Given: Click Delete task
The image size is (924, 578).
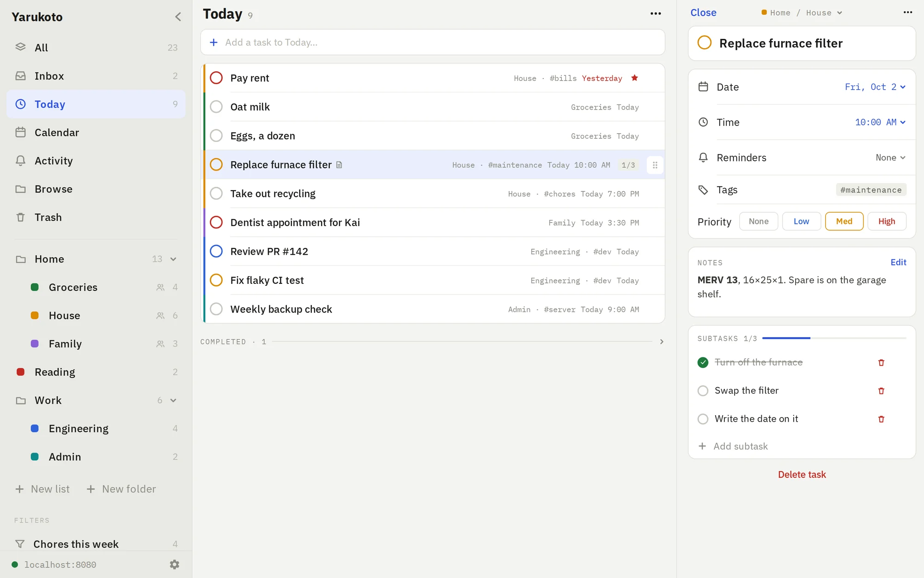Looking at the screenshot, I should (x=802, y=474).
